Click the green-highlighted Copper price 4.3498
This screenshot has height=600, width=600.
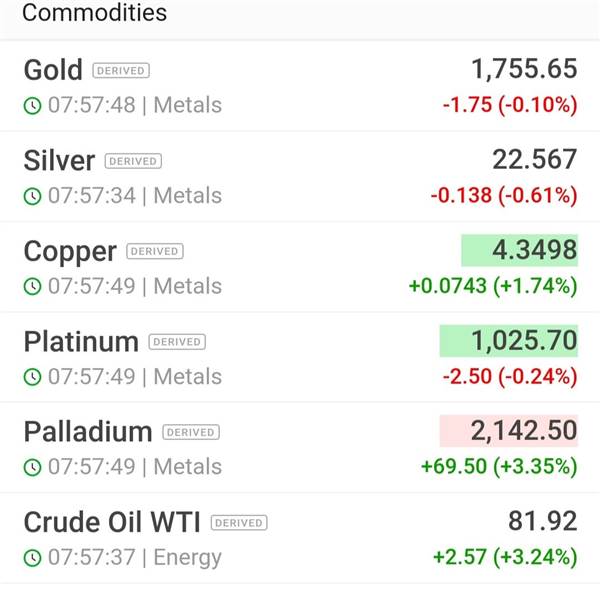(520, 250)
